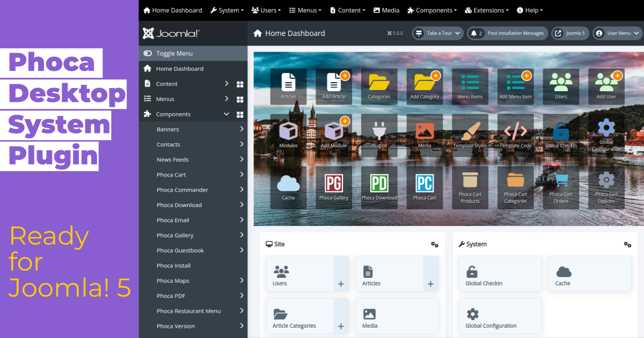The height and width of the screenshot is (338, 644).
Task: Click Home Dashboard in top menu bar
Action: [x=173, y=10]
